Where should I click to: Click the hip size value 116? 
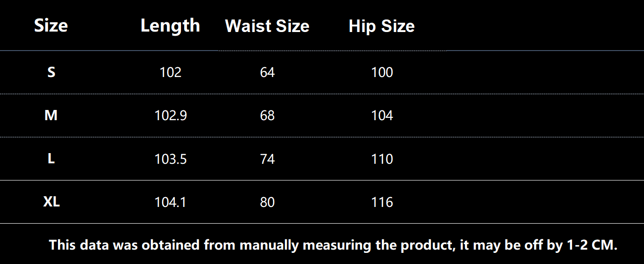(382, 202)
